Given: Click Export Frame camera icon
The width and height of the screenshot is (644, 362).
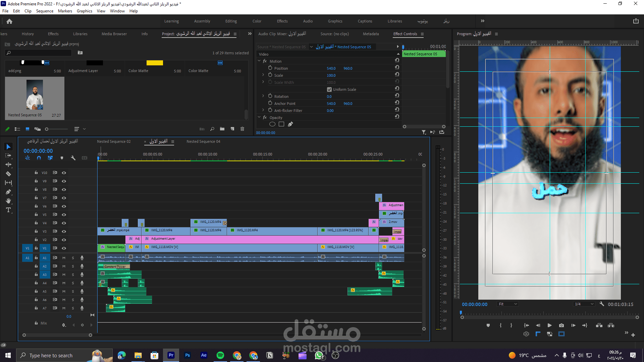Looking at the screenshot, I should pyautogui.click(x=561, y=325).
